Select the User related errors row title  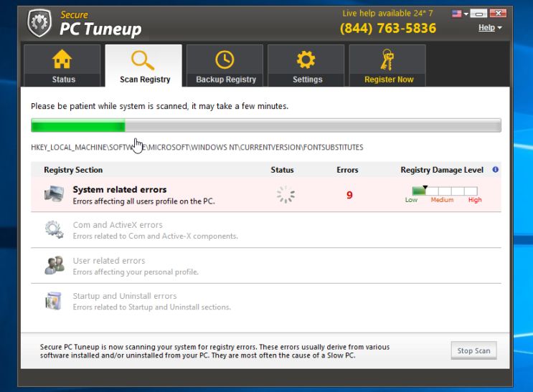[x=109, y=261]
